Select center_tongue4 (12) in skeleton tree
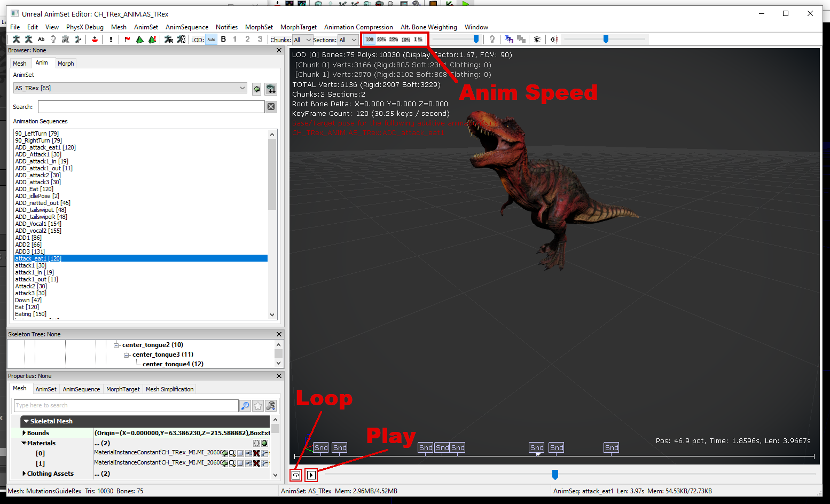 (x=173, y=364)
